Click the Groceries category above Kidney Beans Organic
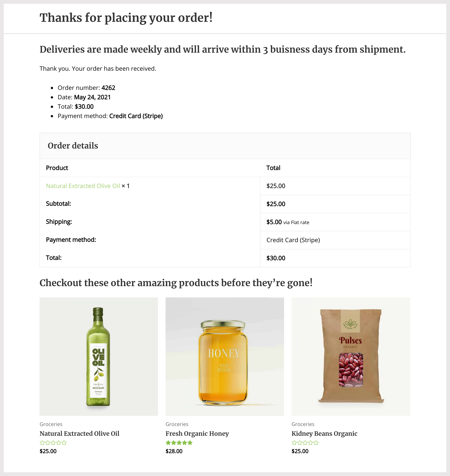Screen dimensions: 450x476 pos(303,424)
